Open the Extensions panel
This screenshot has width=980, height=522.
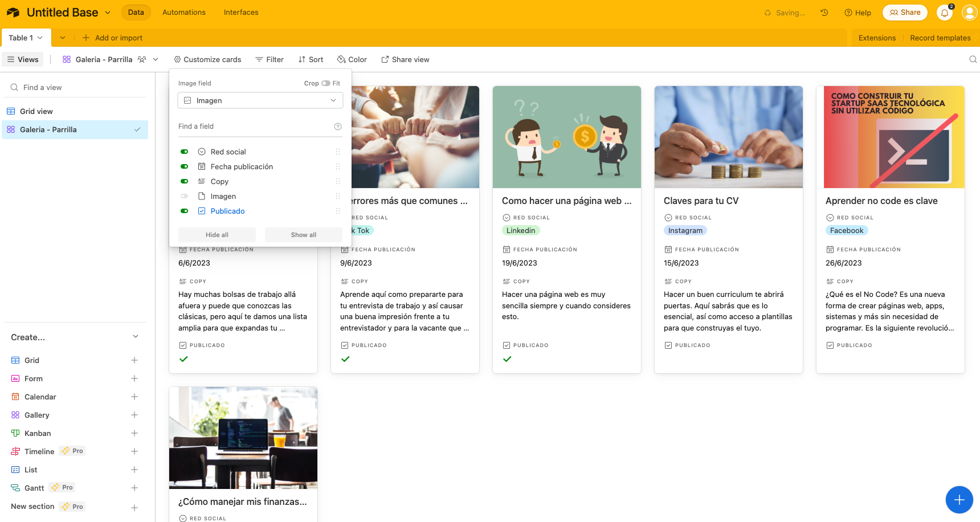tap(877, 38)
